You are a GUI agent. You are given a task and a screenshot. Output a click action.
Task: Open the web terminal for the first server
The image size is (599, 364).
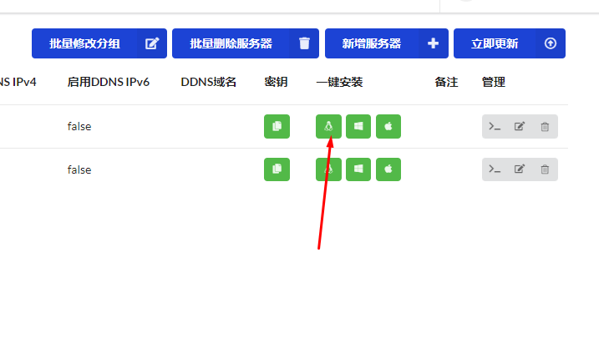pos(495,126)
